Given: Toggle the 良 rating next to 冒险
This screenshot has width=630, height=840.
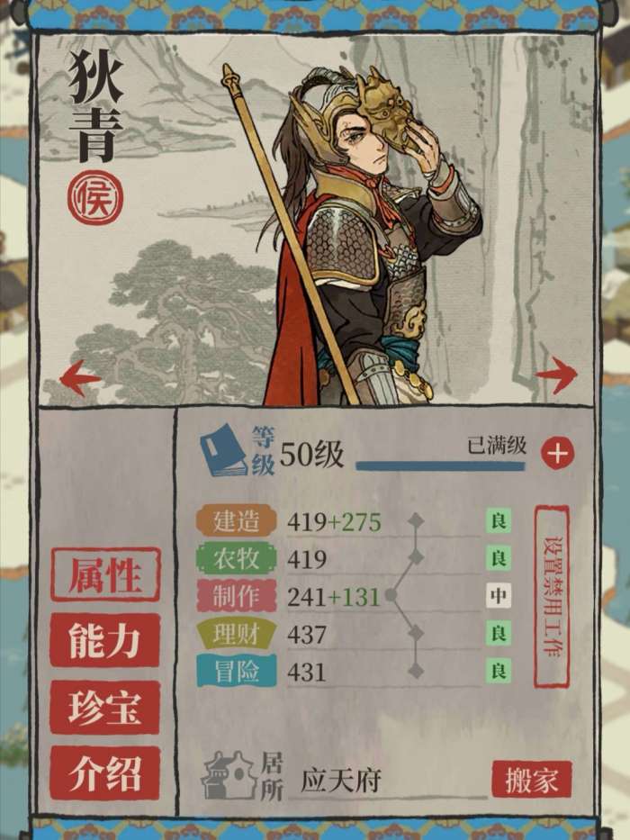Looking at the screenshot, I should [x=499, y=671].
